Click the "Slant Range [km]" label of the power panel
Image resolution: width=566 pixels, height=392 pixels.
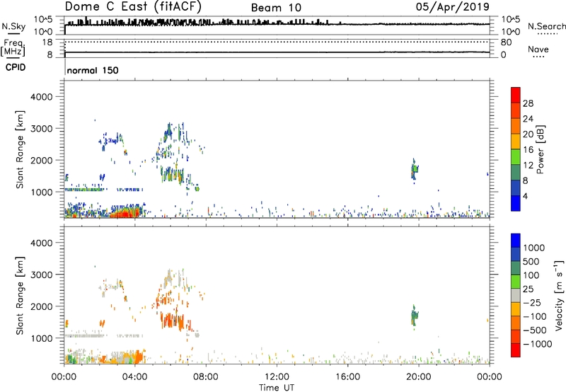[x=20, y=149]
